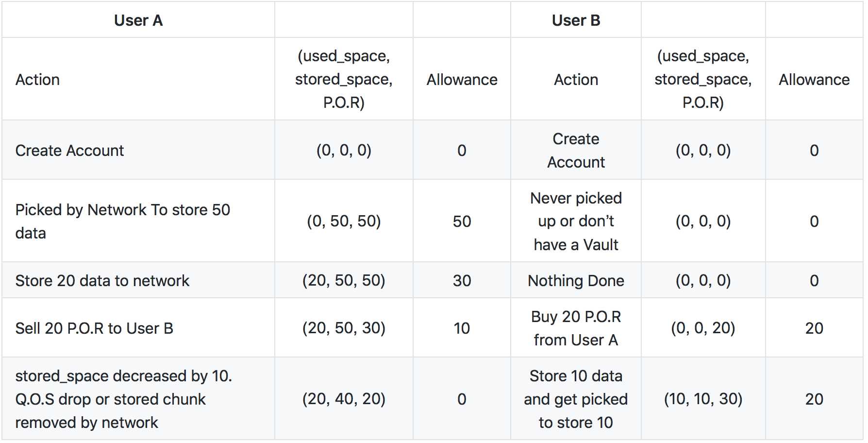The image size is (868, 443).
Task: Click the User B header cell
Action: point(576,20)
